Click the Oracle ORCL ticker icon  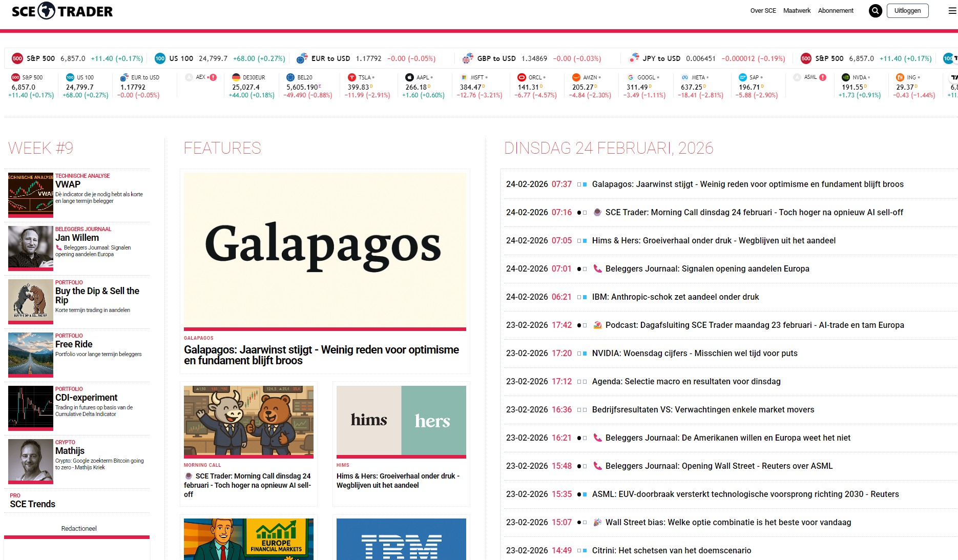(x=522, y=77)
